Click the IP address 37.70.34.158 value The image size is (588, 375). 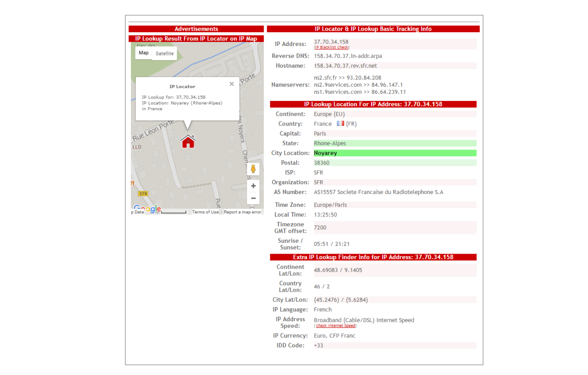pos(331,42)
